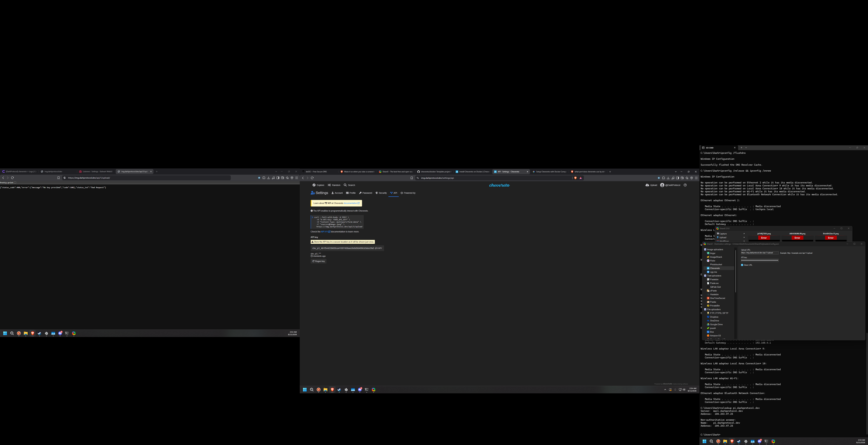Click the jsFHRjTXAI.png error thumbnail

point(764,238)
